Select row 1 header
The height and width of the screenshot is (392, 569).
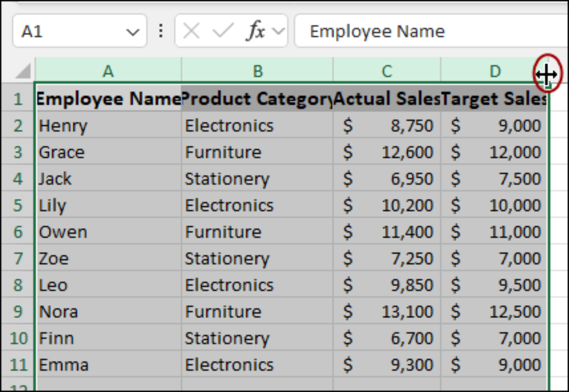coord(18,98)
